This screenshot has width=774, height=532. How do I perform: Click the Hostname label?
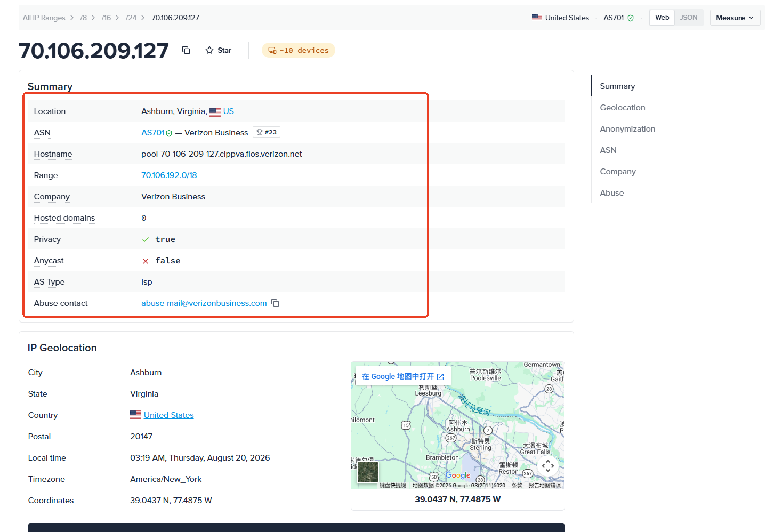coord(53,154)
